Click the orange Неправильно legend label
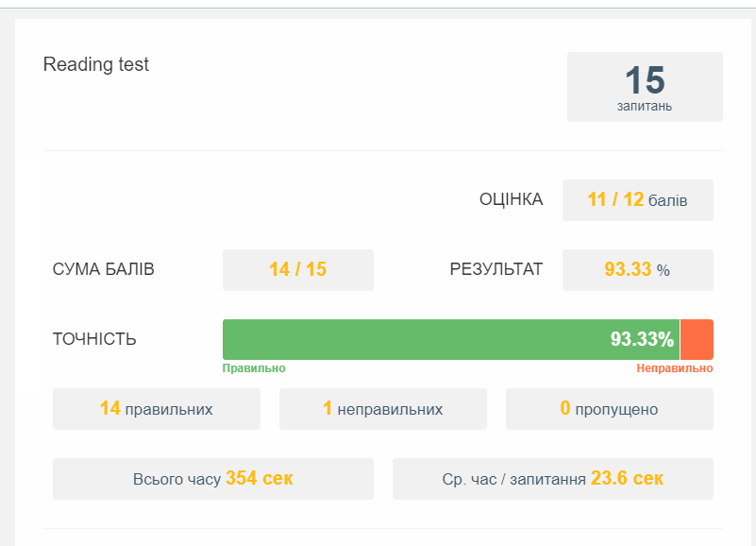This screenshot has width=756, height=546. [x=675, y=368]
